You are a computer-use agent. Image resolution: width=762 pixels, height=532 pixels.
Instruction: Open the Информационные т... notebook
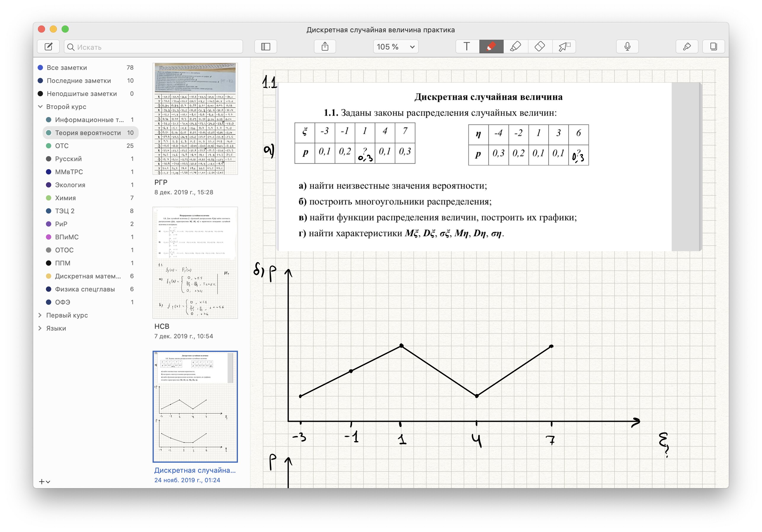pyautogui.click(x=90, y=119)
